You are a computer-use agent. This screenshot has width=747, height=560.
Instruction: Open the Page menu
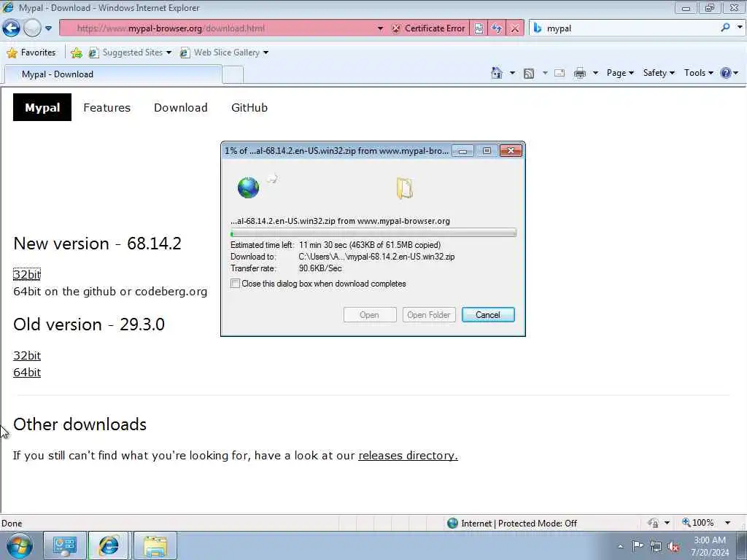(x=620, y=73)
